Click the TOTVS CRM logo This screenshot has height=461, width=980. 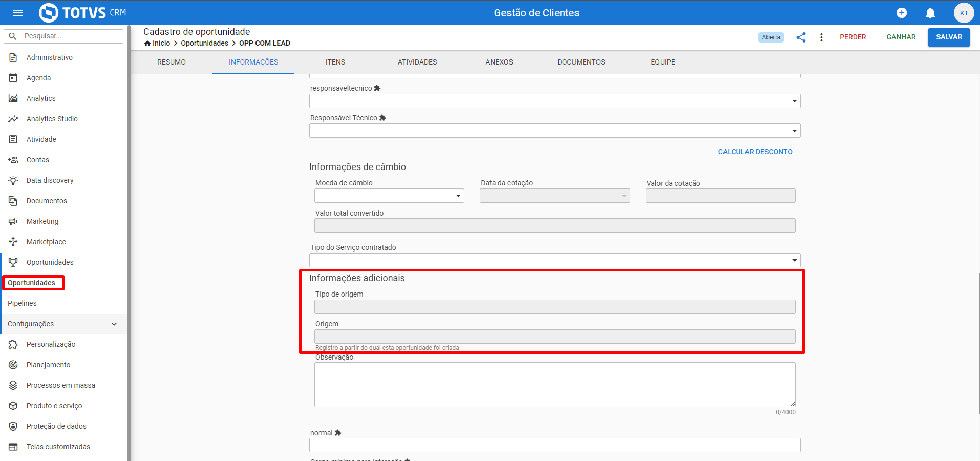tap(82, 13)
